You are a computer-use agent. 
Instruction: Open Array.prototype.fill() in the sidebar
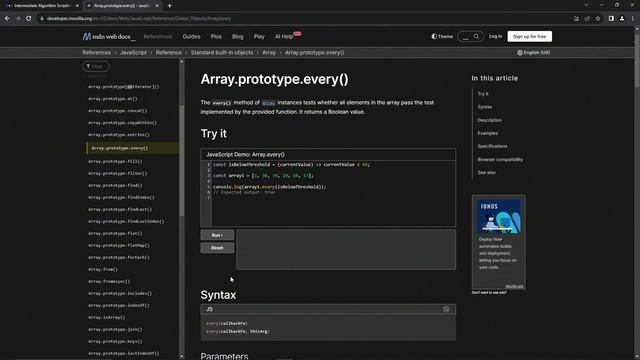click(115, 161)
